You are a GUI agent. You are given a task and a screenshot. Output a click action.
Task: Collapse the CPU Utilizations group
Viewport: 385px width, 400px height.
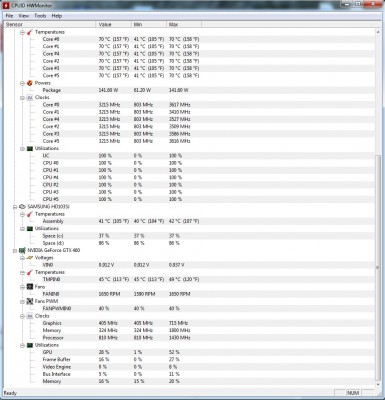[x=22, y=149]
